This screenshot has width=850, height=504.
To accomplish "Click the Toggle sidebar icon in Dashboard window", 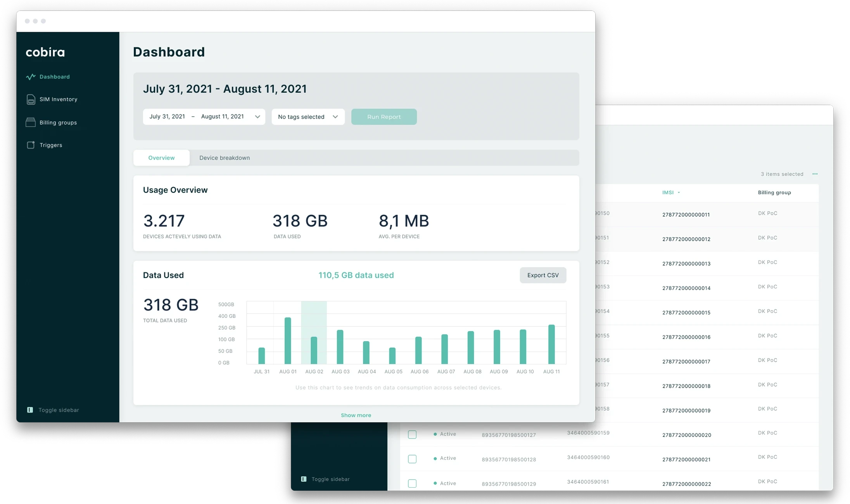I will pyautogui.click(x=30, y=410).
